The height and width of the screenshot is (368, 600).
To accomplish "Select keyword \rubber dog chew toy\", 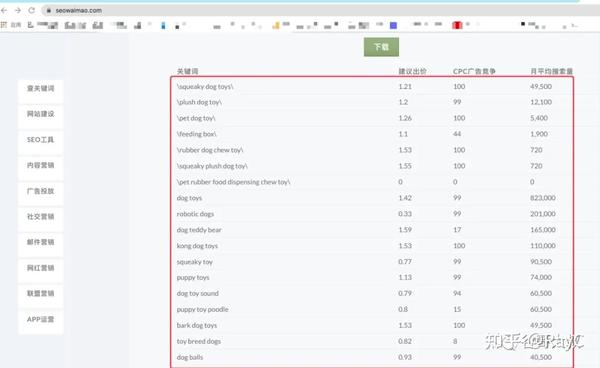I will [x=210, y=150].
